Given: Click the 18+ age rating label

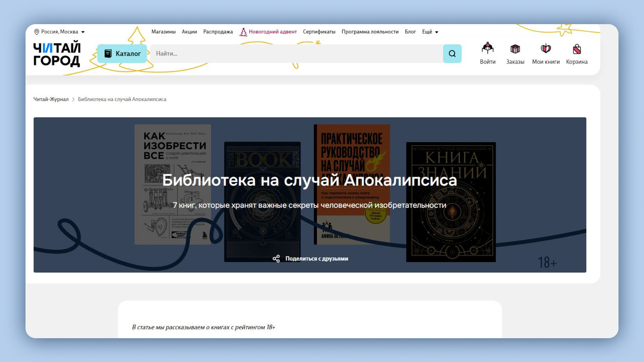Looking at the screenshot, I should pos(547,262).
